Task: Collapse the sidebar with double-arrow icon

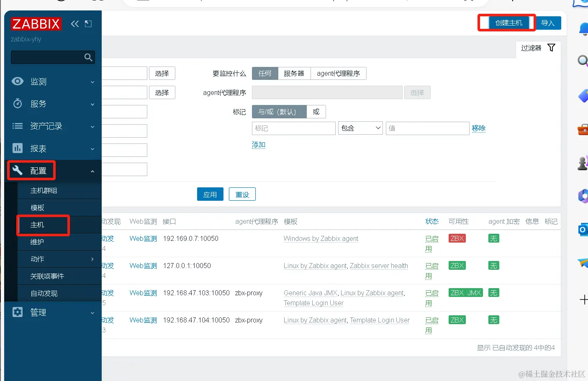Action: click(75, 24)
